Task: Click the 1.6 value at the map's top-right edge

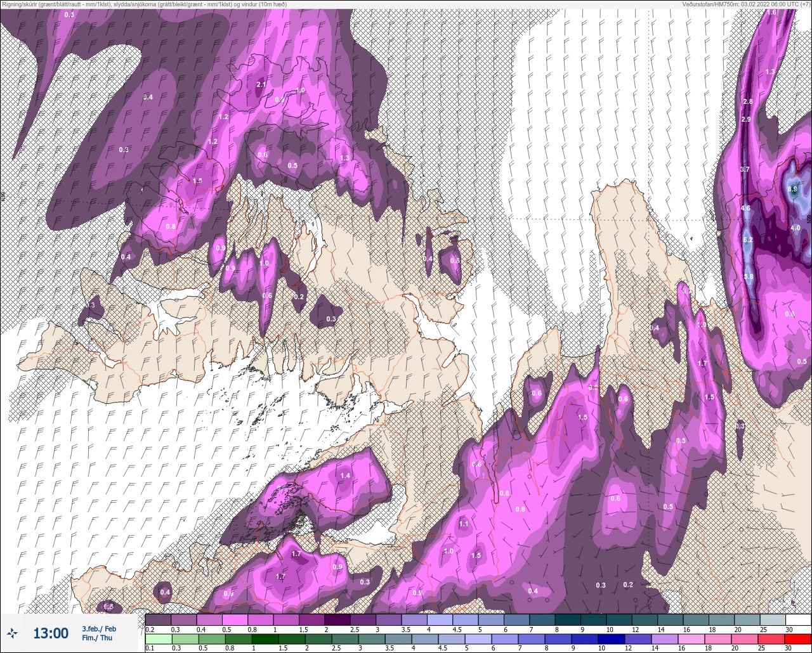Action: pyautogui.click(x=771, y=12)
